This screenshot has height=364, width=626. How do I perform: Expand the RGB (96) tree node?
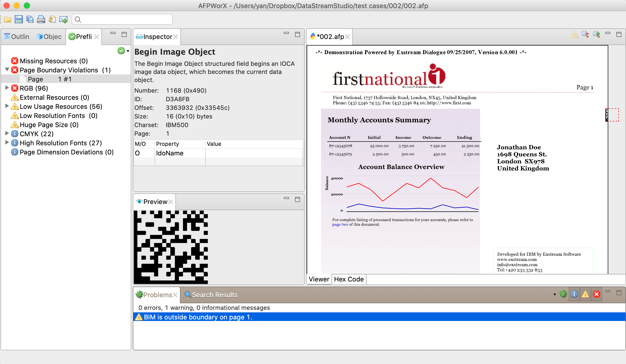[7, 88]
